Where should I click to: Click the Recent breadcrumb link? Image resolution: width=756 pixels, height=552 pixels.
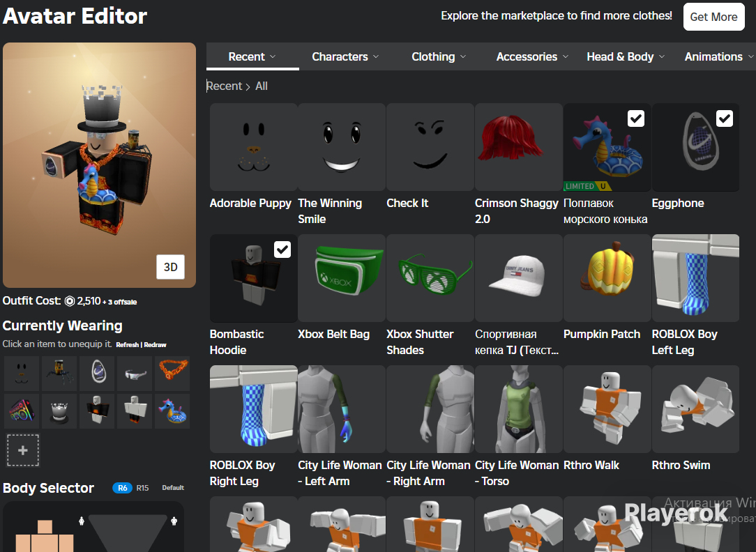[x=224, y=86]
